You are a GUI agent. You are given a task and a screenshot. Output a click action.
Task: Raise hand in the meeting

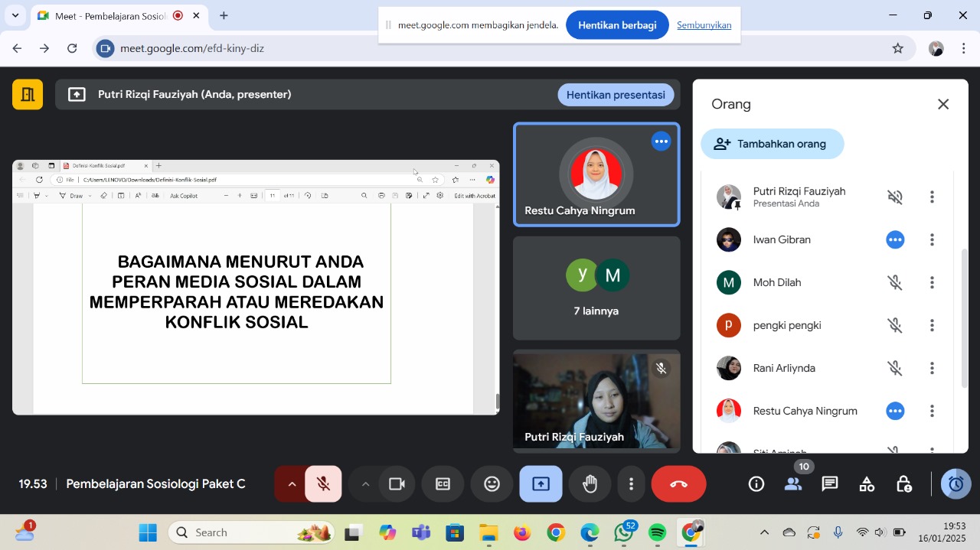(590, 484)
